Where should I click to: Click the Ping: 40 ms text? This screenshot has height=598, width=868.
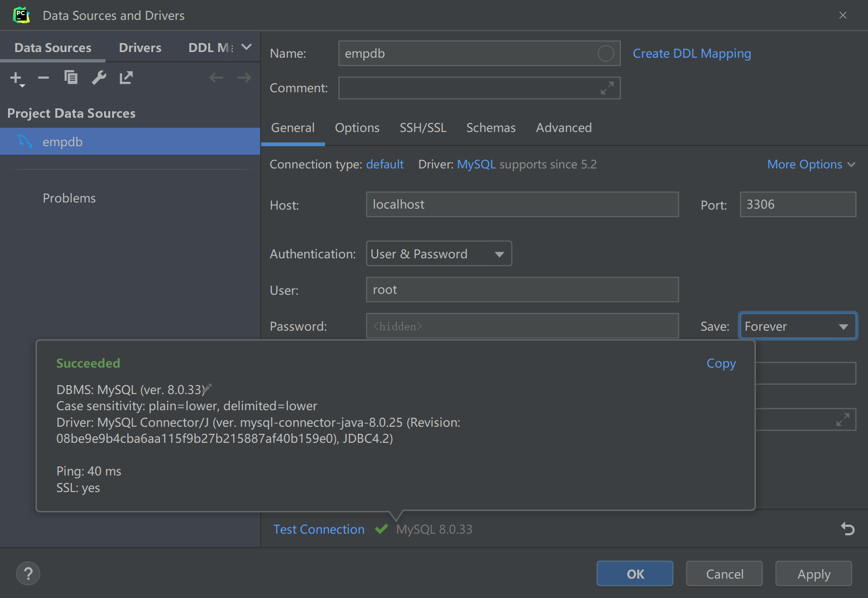[89, 471]
